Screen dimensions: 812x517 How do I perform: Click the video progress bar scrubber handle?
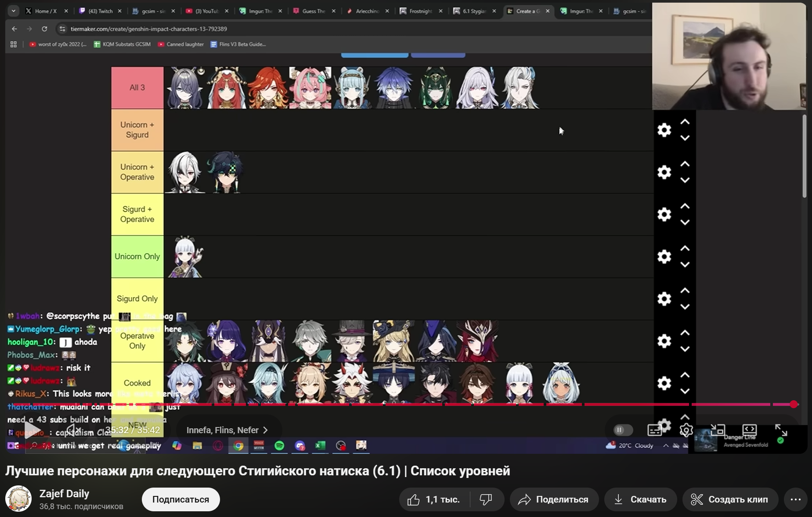tap(794, 404)
